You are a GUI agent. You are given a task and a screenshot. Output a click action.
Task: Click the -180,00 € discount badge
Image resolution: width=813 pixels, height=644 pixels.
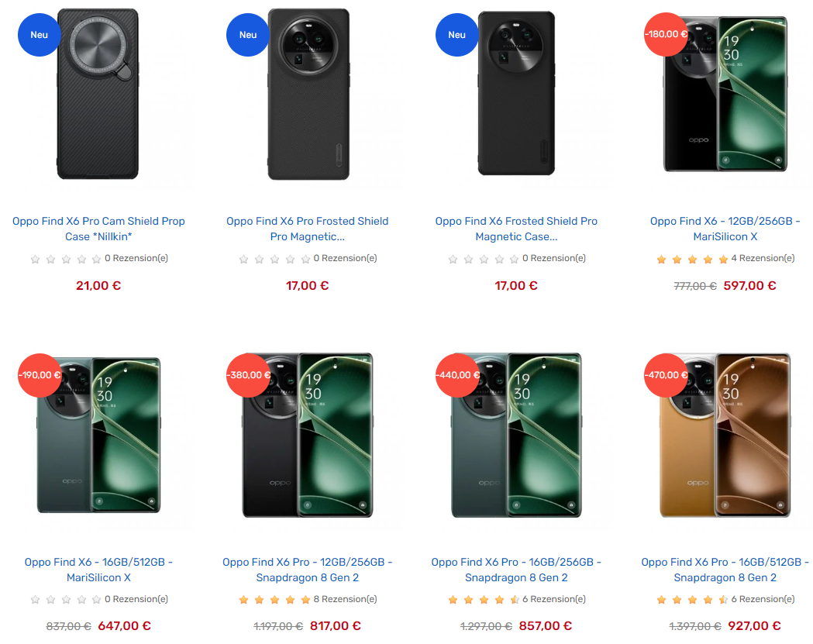[666, 34]
